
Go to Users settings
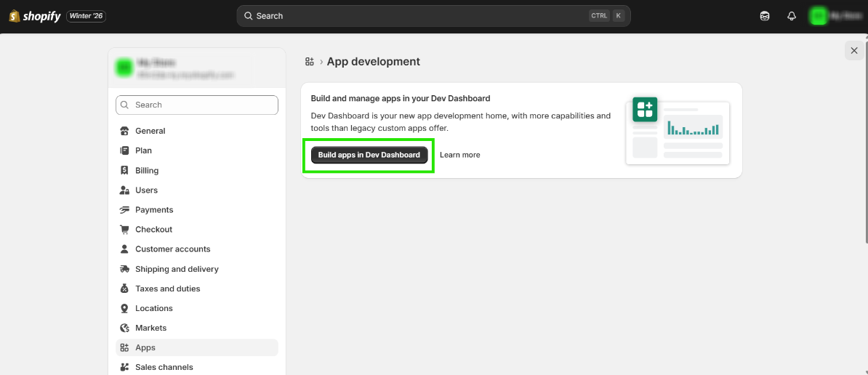pyautogui.click(x=146, y=190)
